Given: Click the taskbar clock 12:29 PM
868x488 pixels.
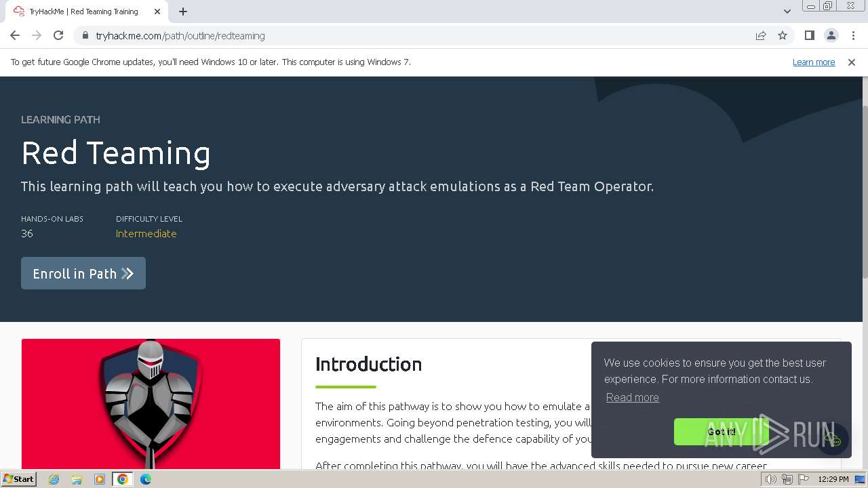Looking at the screenshot, I should point(833,479).
